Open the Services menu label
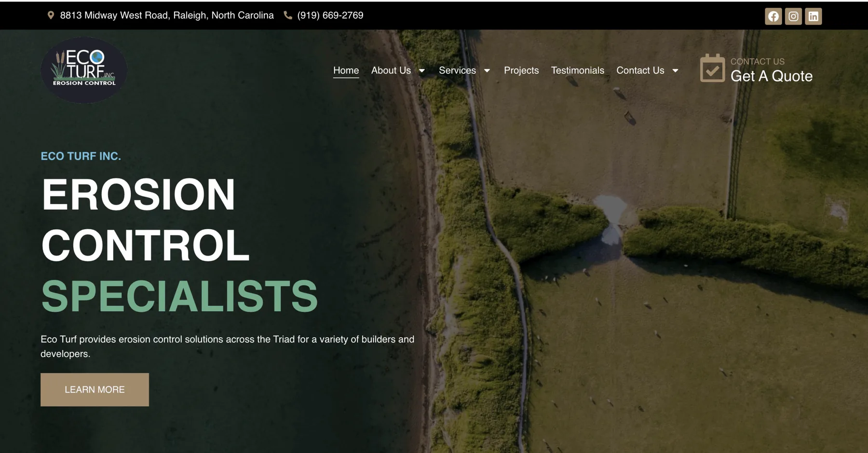The height and width of the screenshot is (453, 868). tap(457, 70)
